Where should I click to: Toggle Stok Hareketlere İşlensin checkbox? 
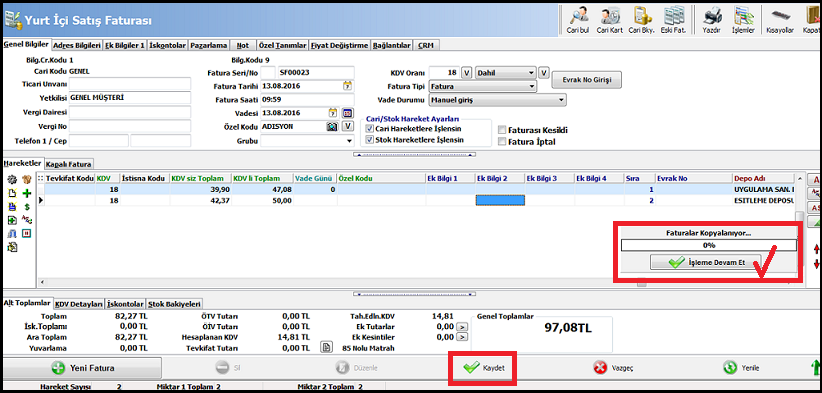tap(370, 140)
